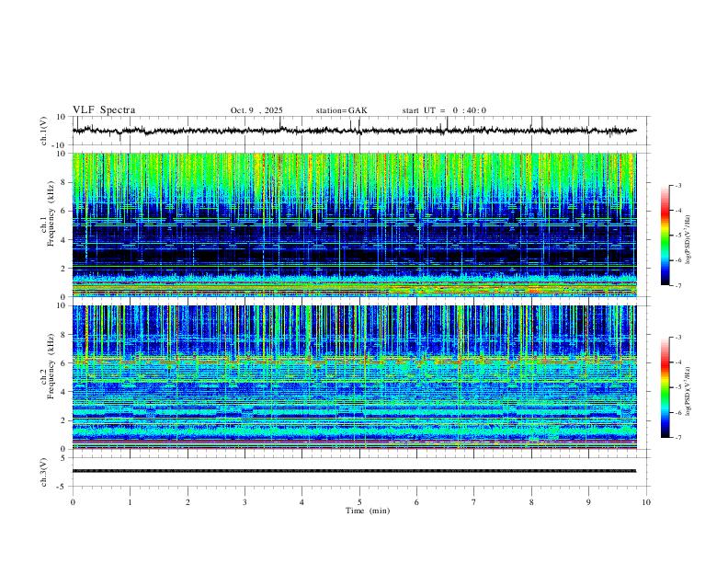This screenshot has width=728, height=563.
Task: Click the ch.3 black voltage trace
Action: pos(354,471)
